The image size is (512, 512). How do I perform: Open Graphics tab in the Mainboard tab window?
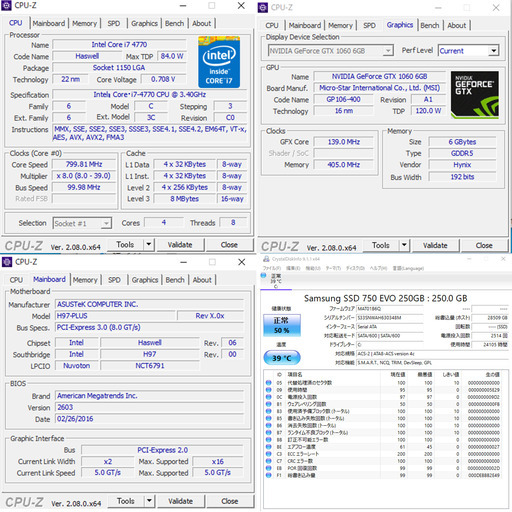click(x=145, y=280)
